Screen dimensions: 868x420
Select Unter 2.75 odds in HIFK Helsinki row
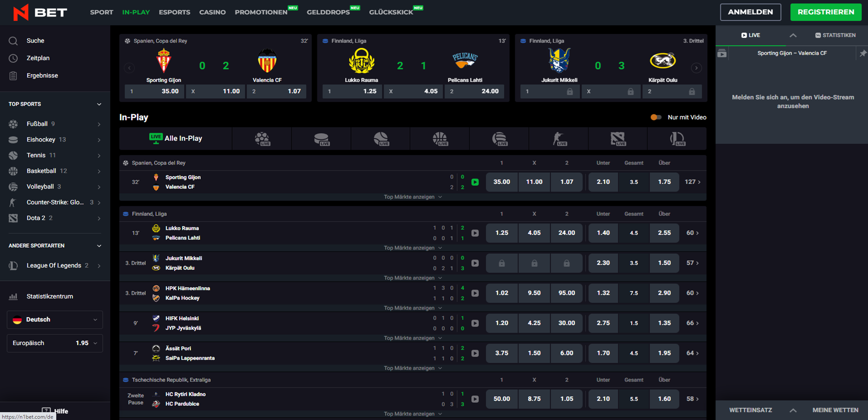[603, 323]
